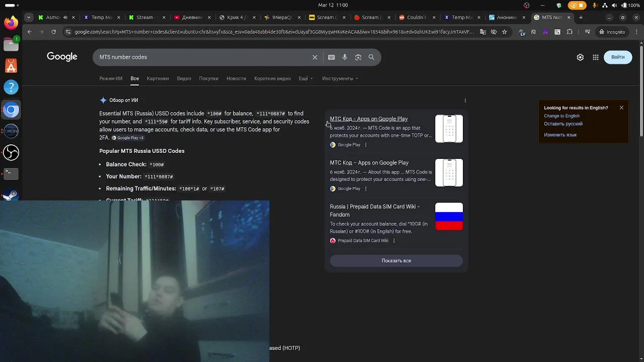This screenshot has width=644, height=362.
Task: Open the Orion app in the dock
Action: [x=11, y=131]
